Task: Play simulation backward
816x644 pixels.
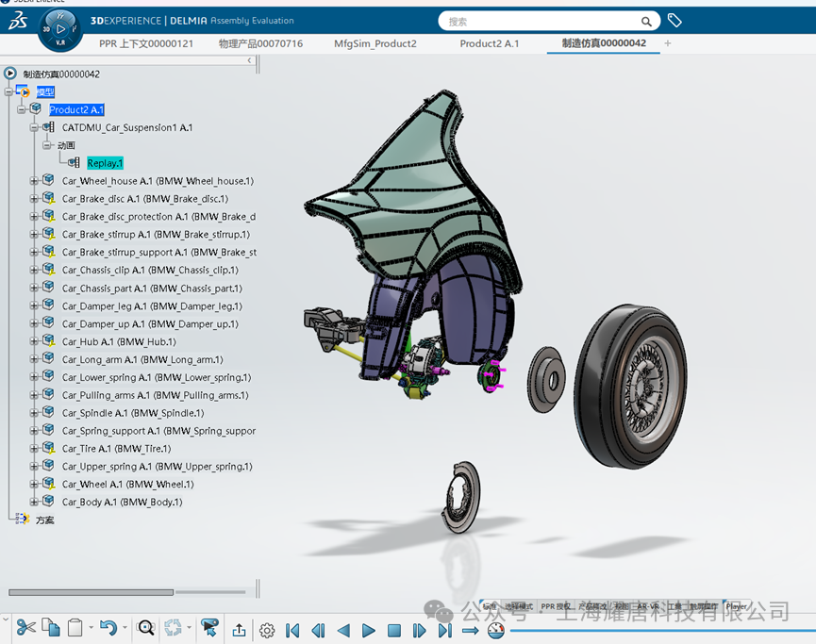Action: (343, 631)
